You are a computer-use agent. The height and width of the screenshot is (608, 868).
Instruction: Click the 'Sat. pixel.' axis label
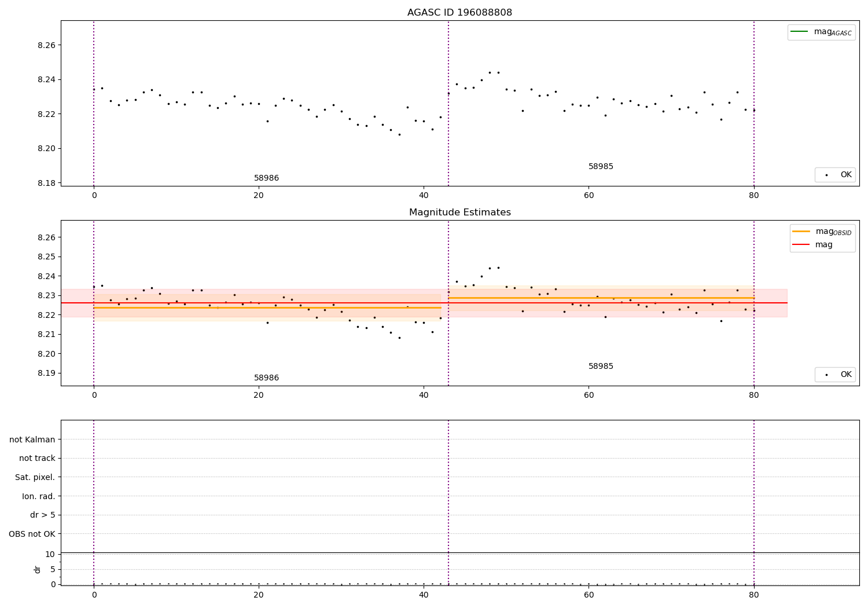(35, 477)
